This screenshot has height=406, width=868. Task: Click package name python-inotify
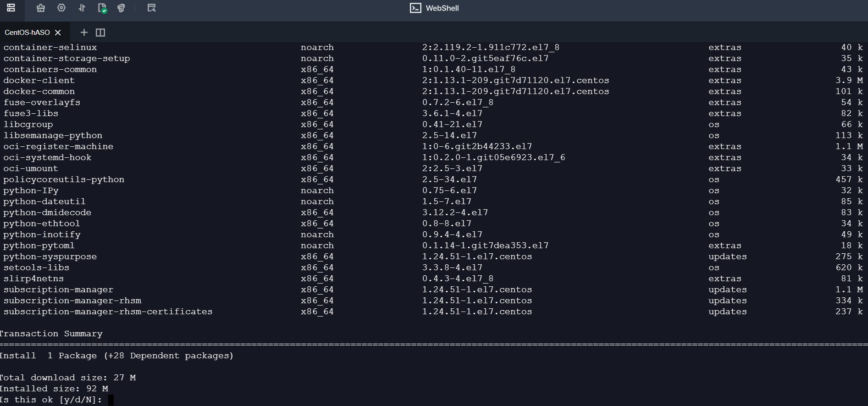pyautogui.click(x=42, y=234)
